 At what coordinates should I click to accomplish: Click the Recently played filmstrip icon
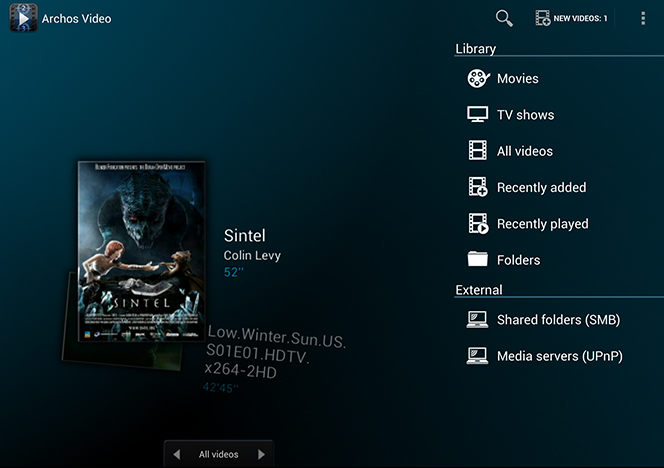tap(478, 223)
